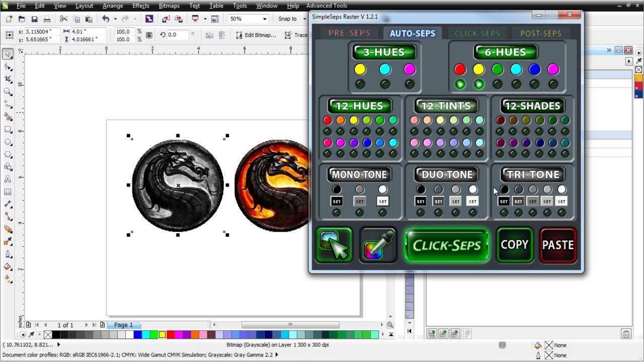The height and width of the screenshot is (362, 644).
Task: Switch to the CLICK-SEPS tab
Action: pyautogui.click(x=477, y=33)
